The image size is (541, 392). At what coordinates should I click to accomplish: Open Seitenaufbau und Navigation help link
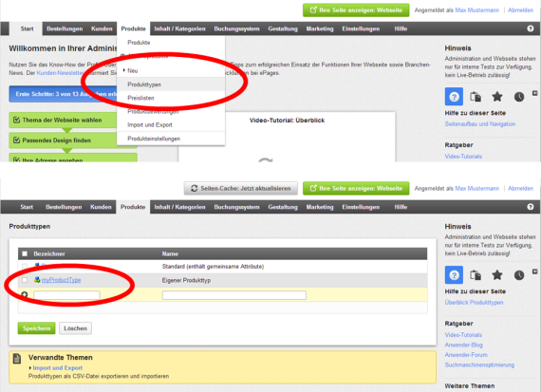pos(480,124)
